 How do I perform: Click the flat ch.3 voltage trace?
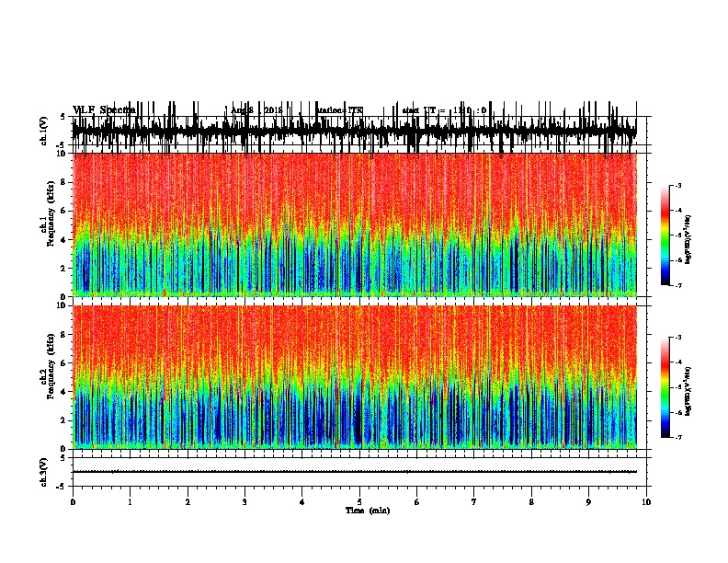point(354,472)
